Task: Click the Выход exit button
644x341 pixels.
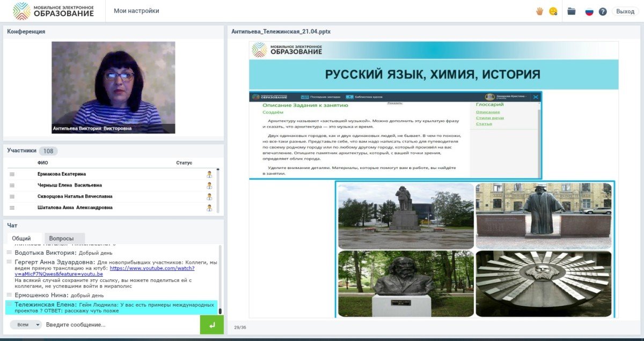Action: point(625,11)
